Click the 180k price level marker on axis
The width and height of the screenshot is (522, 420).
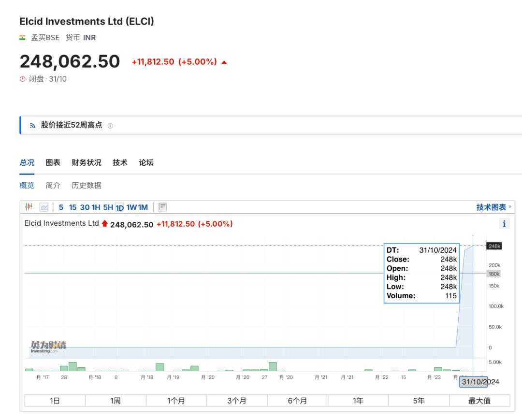coord(494,274)
